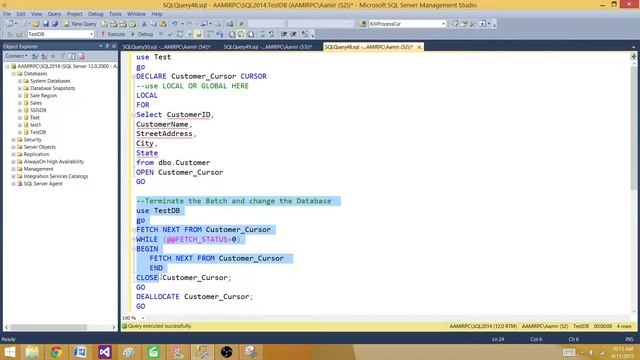The image size is (640, 360).
Task: Click the editor vertical scrollbar thumb
Action: 633,127
